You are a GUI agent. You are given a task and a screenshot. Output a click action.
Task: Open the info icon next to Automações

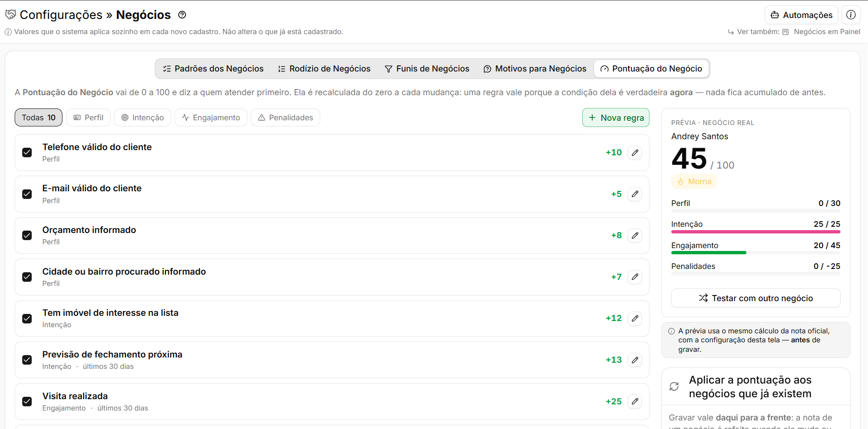(x=851, y=15)
